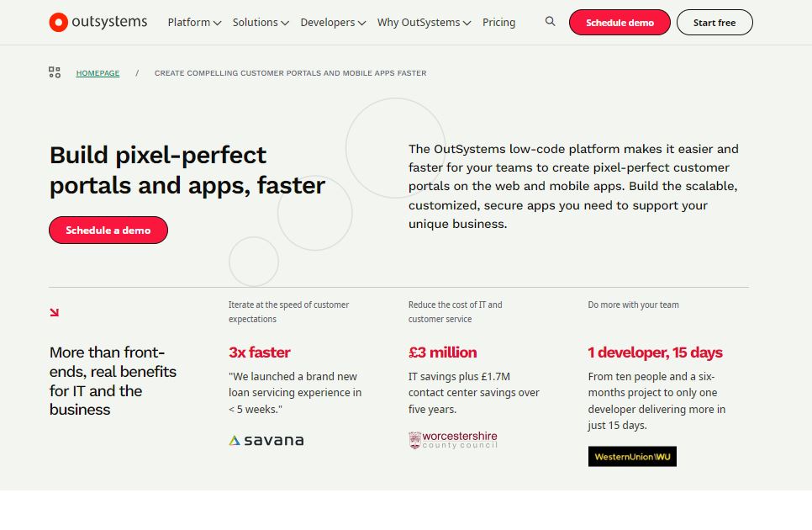This screenshot has width=812, height=530.
Task: Click the heading 'Build pixel-perfect portals and apps, faster'
Action: coord(187,170)
